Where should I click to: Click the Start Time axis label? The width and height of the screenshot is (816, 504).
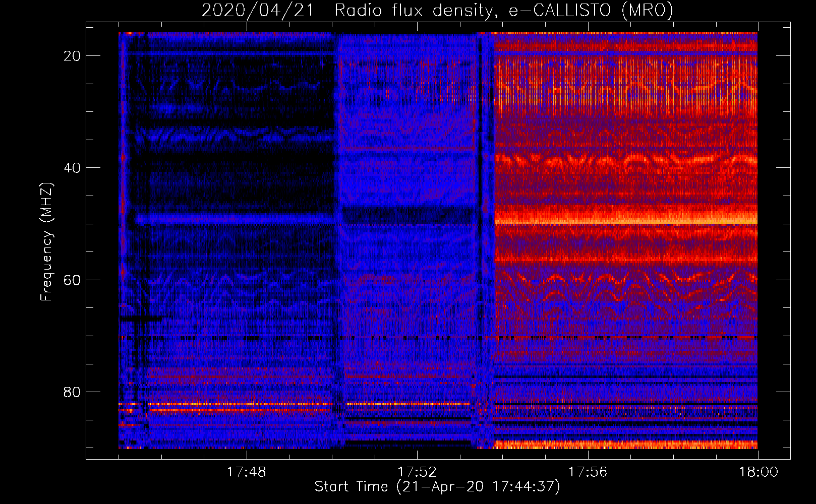coord(437,487)
